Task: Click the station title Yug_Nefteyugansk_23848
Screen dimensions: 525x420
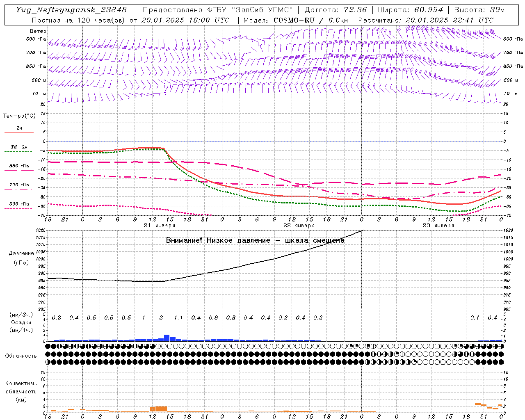Action: pyautogui.click(x=71, y=10)
